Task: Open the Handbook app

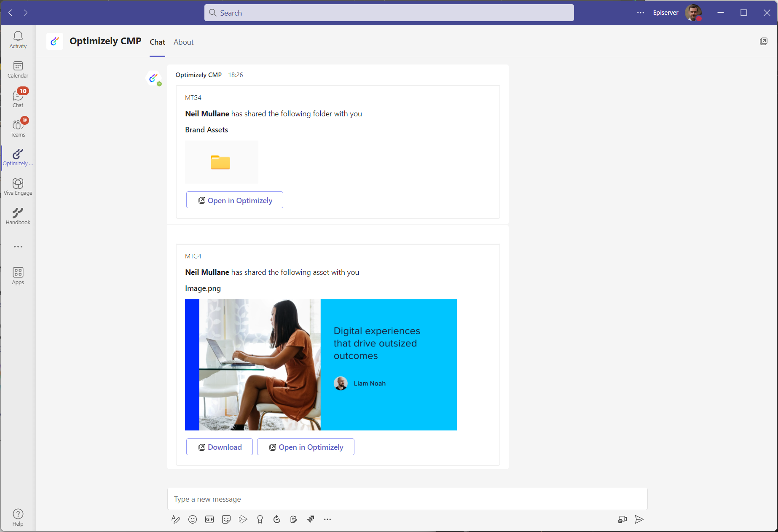Action: click(18, 216)
